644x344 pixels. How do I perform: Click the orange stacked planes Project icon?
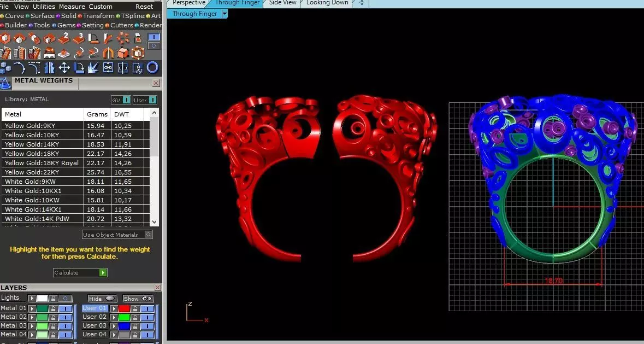(138, 38)
